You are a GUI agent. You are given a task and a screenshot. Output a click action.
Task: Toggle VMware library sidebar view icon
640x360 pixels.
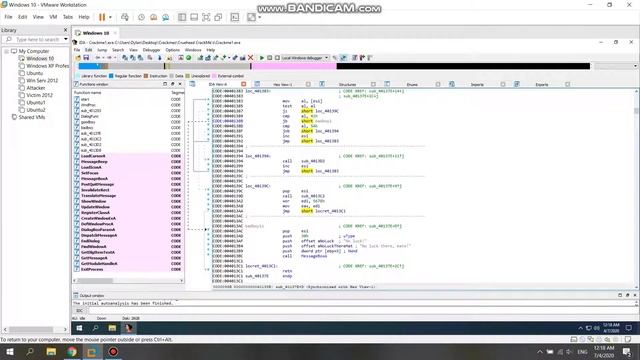182,17
